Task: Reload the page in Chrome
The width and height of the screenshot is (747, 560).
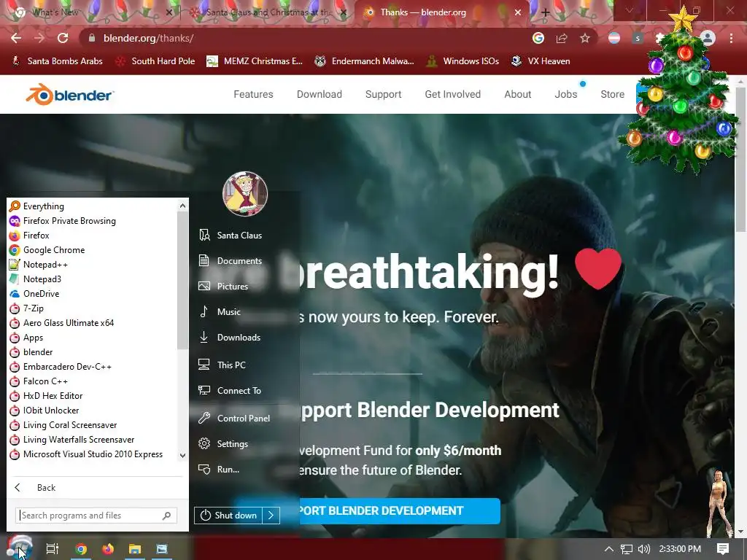Action: pos(63,38)
